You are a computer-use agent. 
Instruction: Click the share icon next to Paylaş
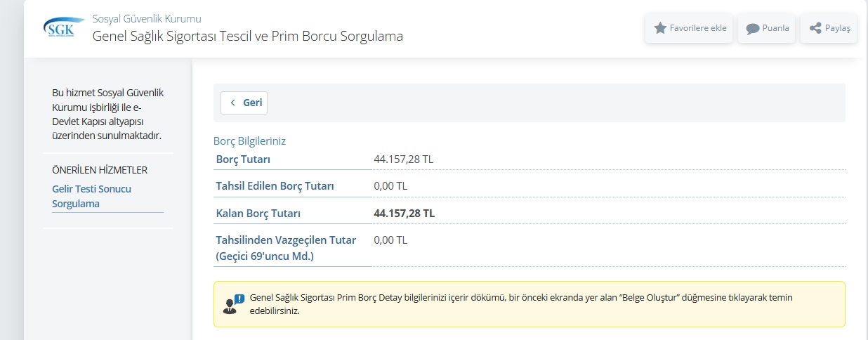(815, 28)
